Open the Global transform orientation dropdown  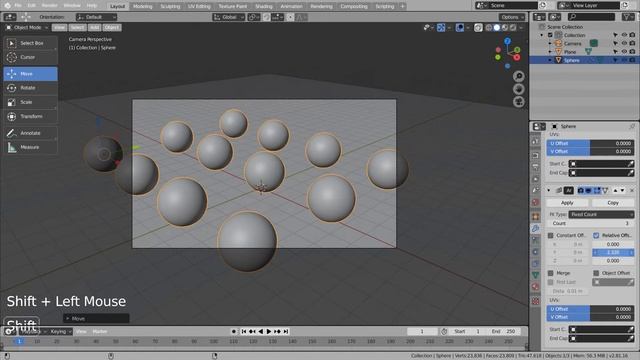pos(229,17)
